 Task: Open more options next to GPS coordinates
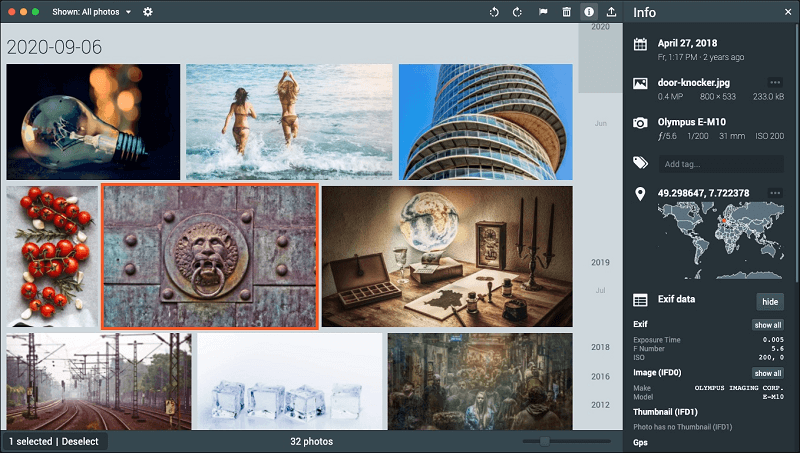774,192
